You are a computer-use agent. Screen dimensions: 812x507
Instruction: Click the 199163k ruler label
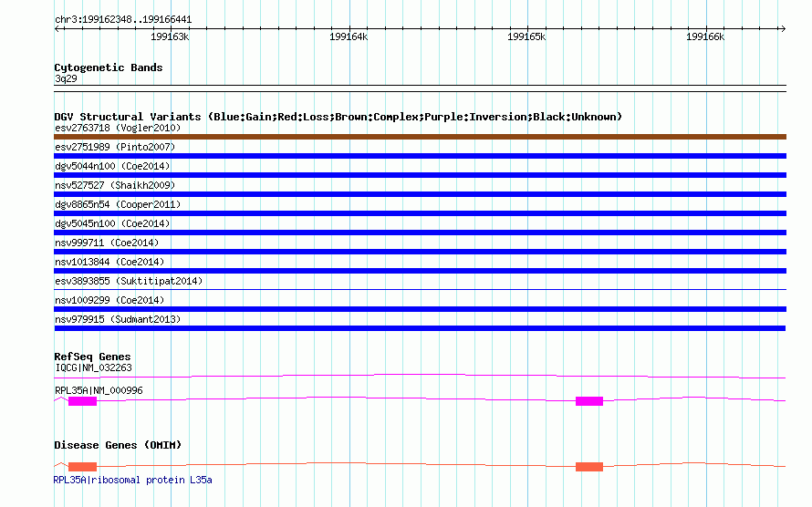point(170,36)
